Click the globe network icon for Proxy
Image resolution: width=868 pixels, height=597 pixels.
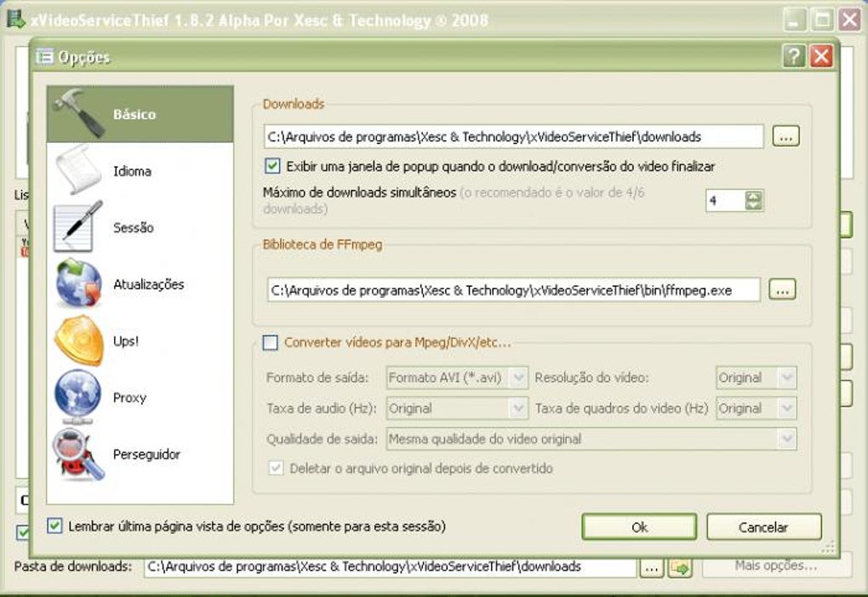pyautogui.click(x=78, y=397)
